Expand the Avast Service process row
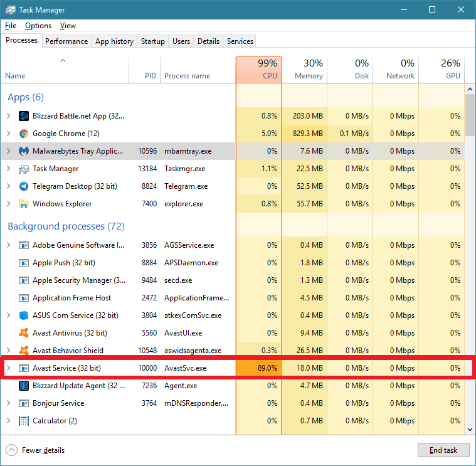476x466 pixels. (x=8, y=368)
